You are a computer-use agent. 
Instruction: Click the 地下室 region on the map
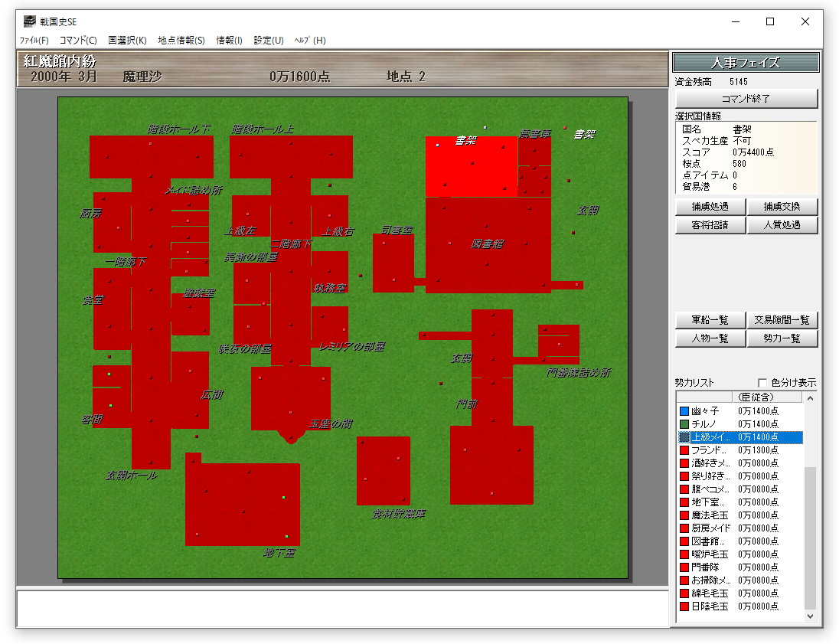[x=242, y=505]
